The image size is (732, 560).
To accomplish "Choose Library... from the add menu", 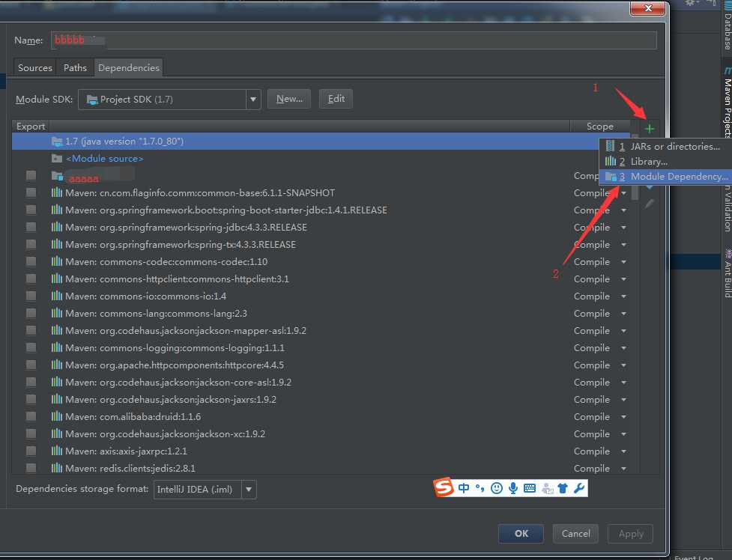I will pos(665,162).
